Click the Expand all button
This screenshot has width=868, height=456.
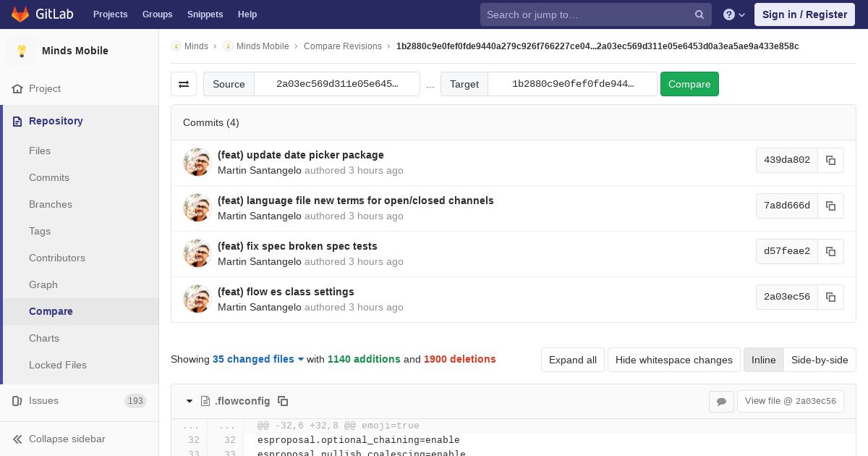(573, 360)
